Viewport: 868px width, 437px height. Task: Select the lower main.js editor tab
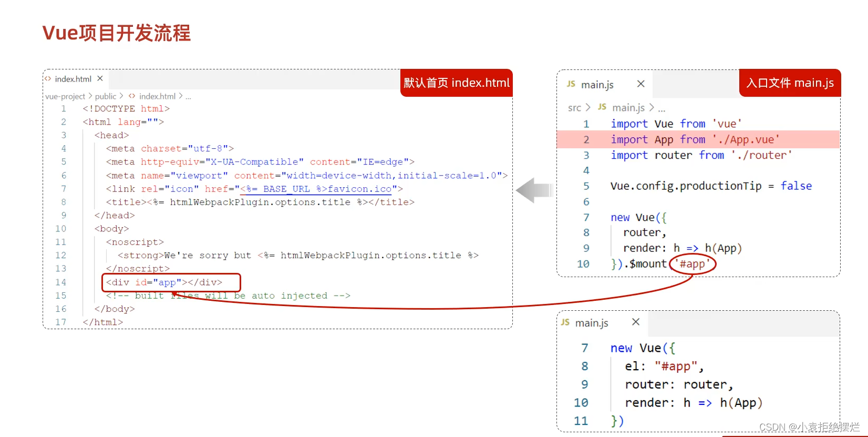602,322
